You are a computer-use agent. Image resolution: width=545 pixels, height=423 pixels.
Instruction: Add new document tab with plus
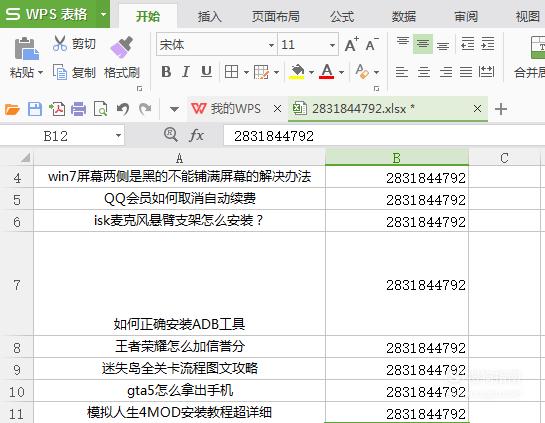[501, 109]
